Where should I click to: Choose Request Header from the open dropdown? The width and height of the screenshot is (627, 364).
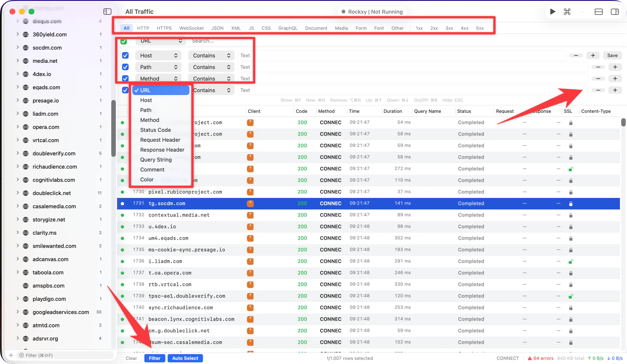[161, 140]
